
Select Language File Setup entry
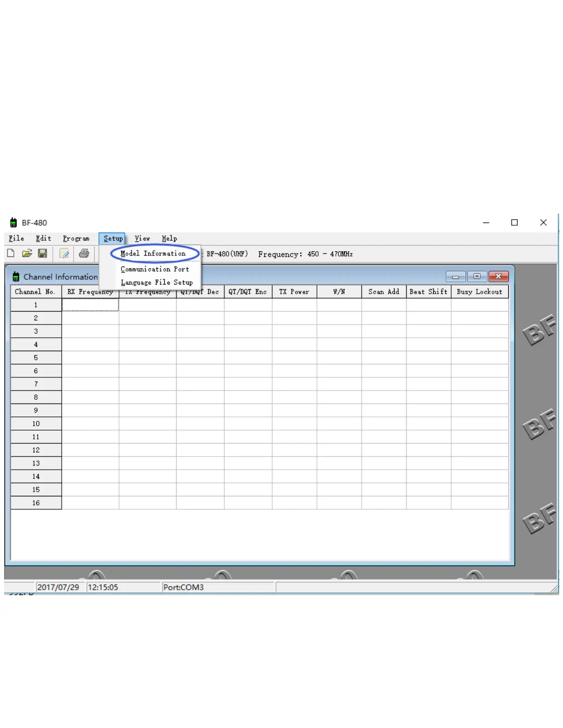(157, 282)
